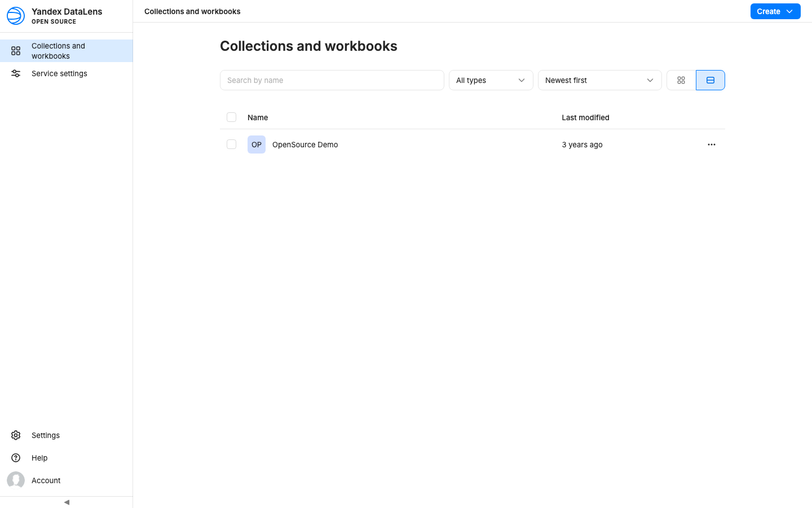Click the OP badge of OpenSource Demo
The image size is (812, 508).
click(257, 144)
